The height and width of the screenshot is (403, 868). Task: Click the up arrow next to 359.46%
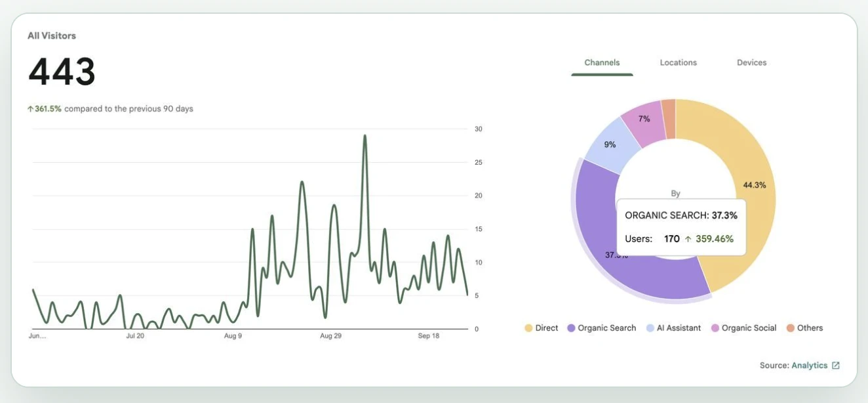(688, 239)
